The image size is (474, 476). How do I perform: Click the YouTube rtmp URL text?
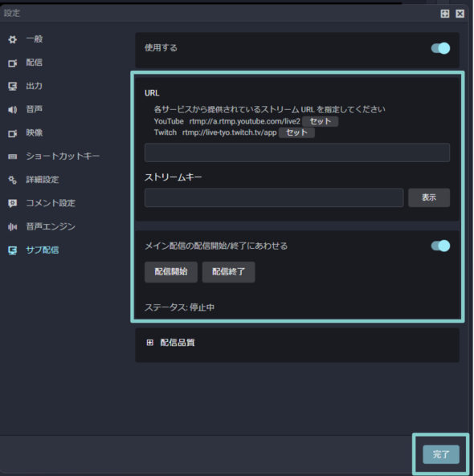(244, 121)
